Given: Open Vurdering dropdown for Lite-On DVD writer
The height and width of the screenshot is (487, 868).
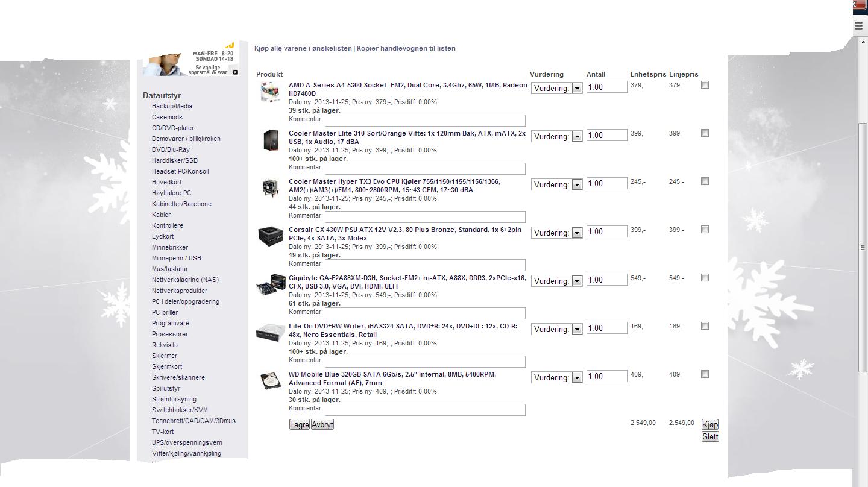Looking at the screenshot, I should pos(556,329).
